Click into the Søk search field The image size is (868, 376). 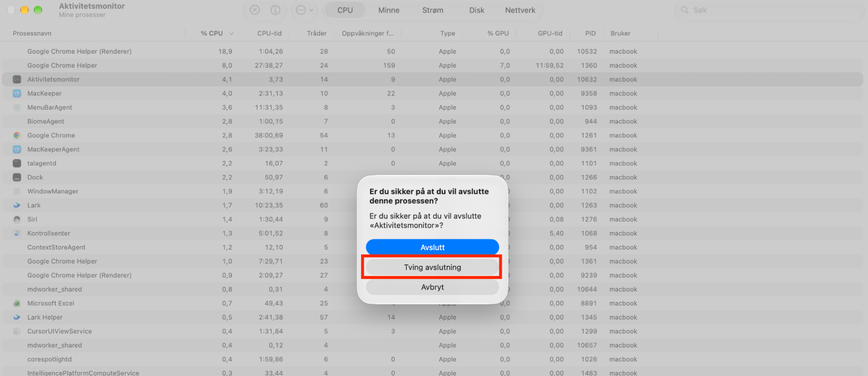(x=769, y=10)
